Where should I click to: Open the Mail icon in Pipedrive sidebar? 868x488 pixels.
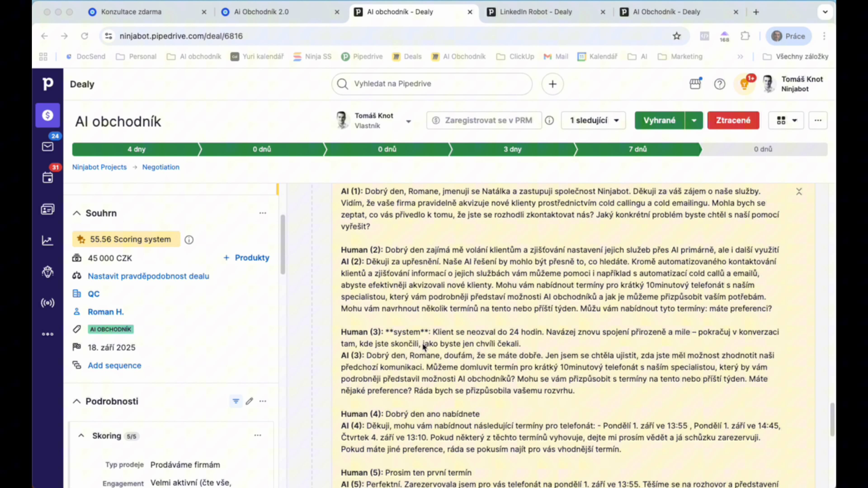point(47,147)
